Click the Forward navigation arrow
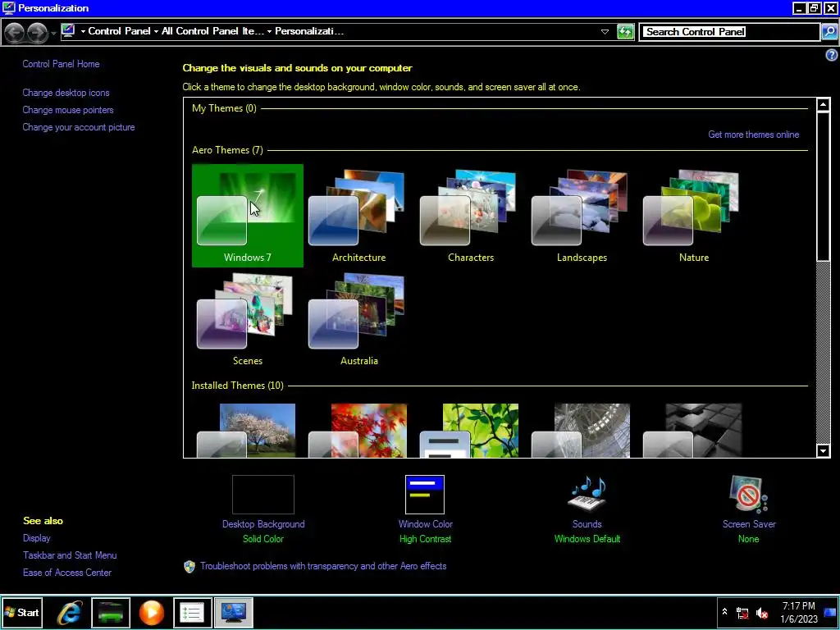Screen dimensions: 840x630 (x=37, y=32)
